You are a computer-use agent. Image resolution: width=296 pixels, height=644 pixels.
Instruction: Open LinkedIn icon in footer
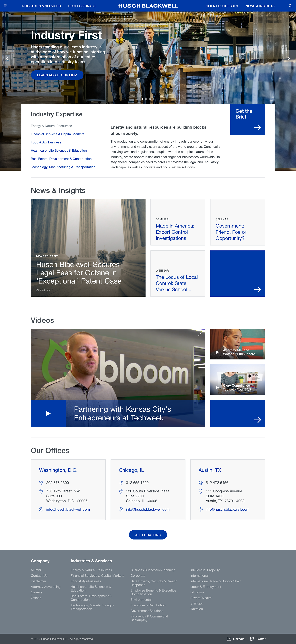(x=229, y=639)
